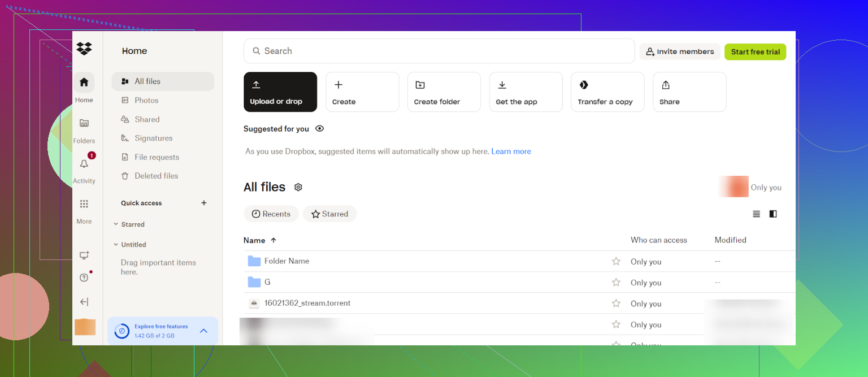Switch to list view icon
This screenshot has height=377, width=868.
point(756,214)
